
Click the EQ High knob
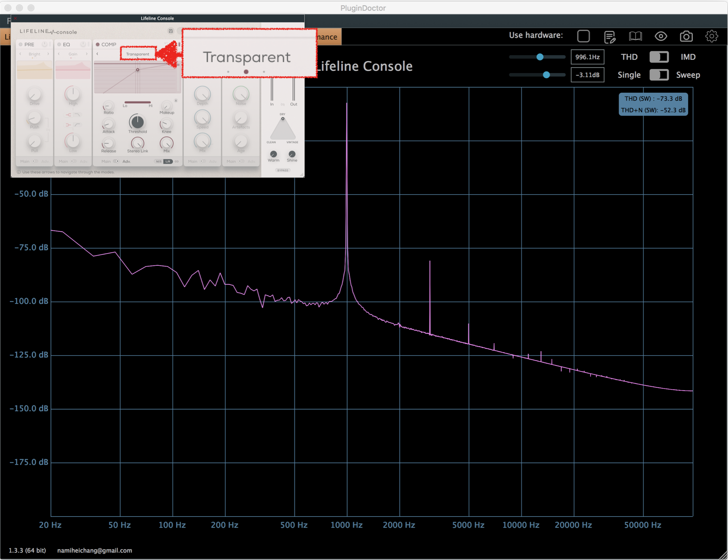point(73,94)
